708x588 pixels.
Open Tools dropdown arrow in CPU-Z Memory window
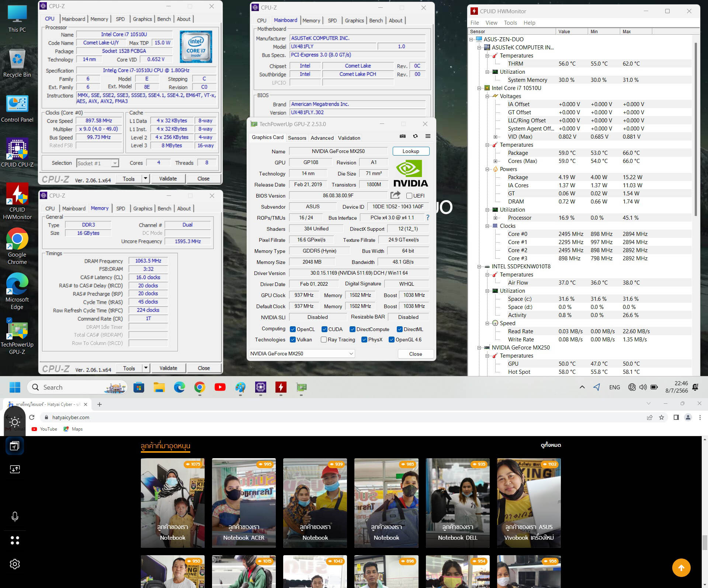click(146, 368)
